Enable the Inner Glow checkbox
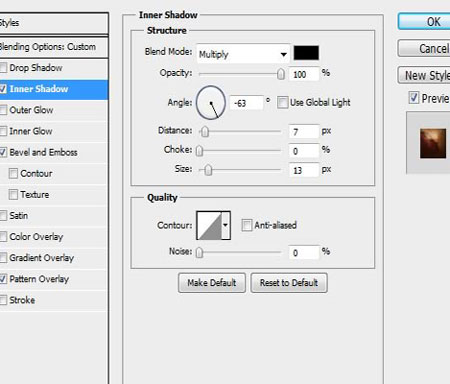450x384 pixels. tap(3, 131)
